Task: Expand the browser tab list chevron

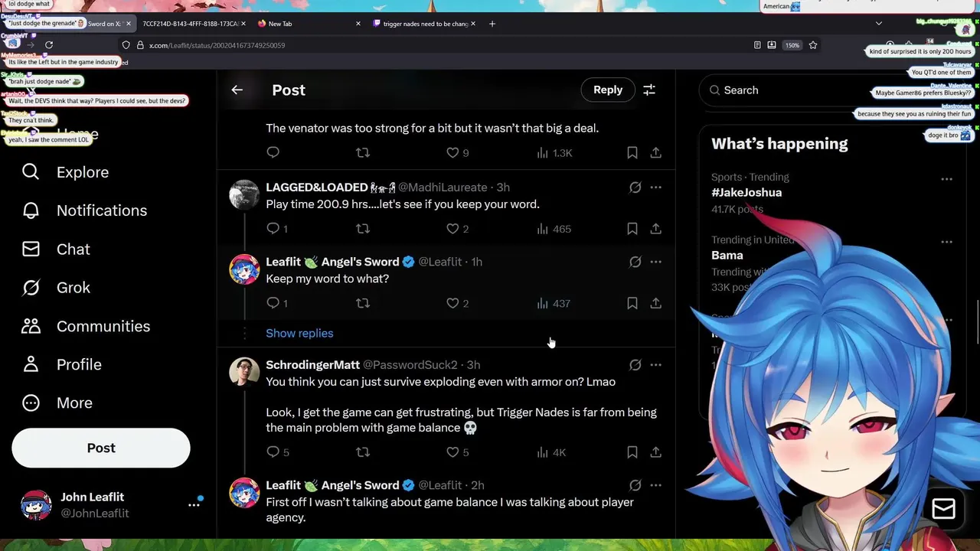Action: pos(879,24)
